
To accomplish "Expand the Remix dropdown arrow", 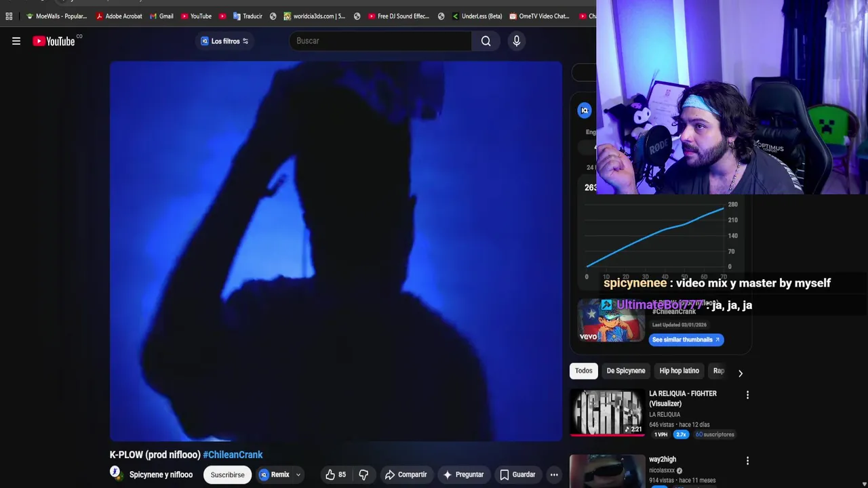I will pyautogui.click(x=298, y=474).
